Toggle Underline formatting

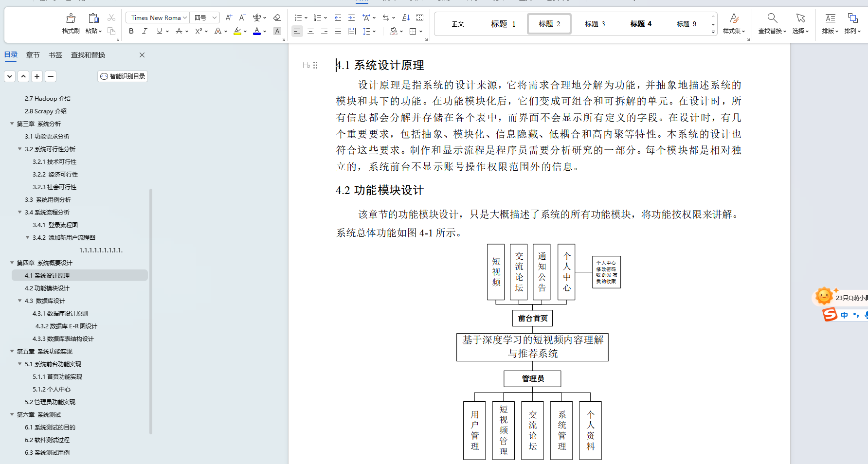159,31
